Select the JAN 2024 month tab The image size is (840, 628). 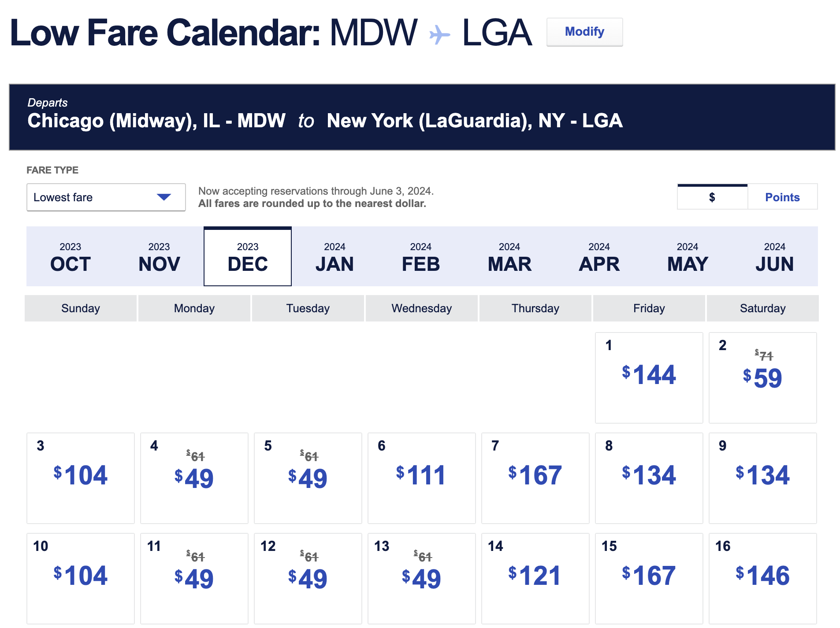point(335,257)
